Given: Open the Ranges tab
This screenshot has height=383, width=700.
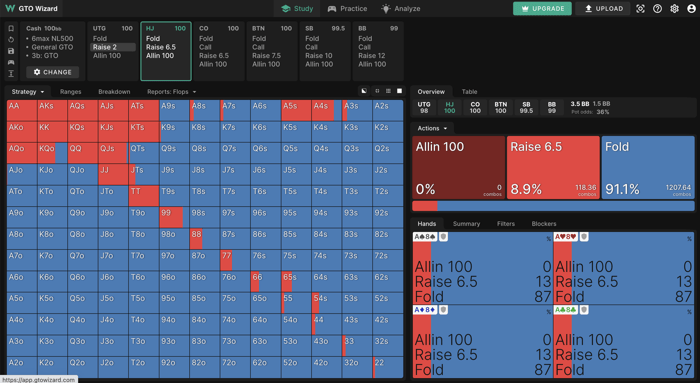Looking at the screenshot, I should point(71,92).
